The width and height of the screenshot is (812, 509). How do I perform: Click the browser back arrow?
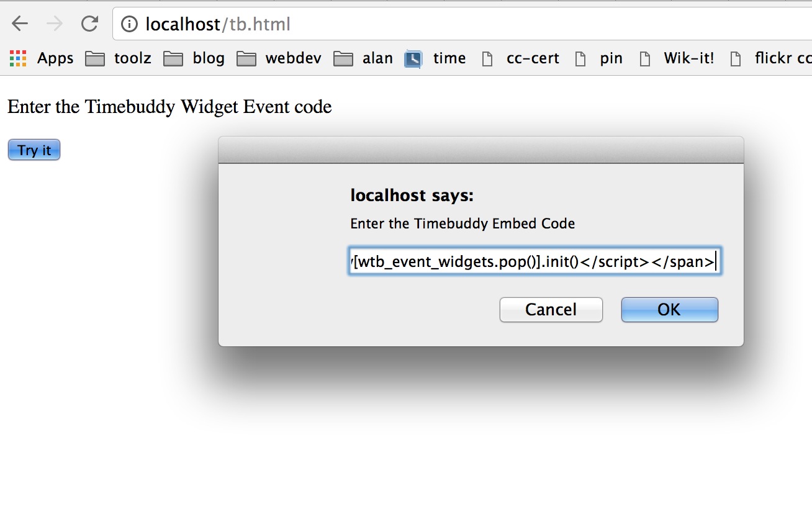click(x=20, y=24)
